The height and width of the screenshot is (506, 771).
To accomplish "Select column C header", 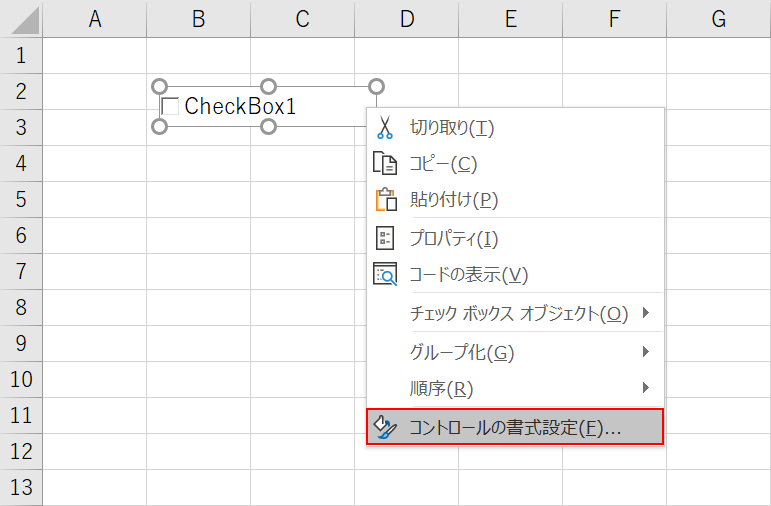I will pos(302,19).
